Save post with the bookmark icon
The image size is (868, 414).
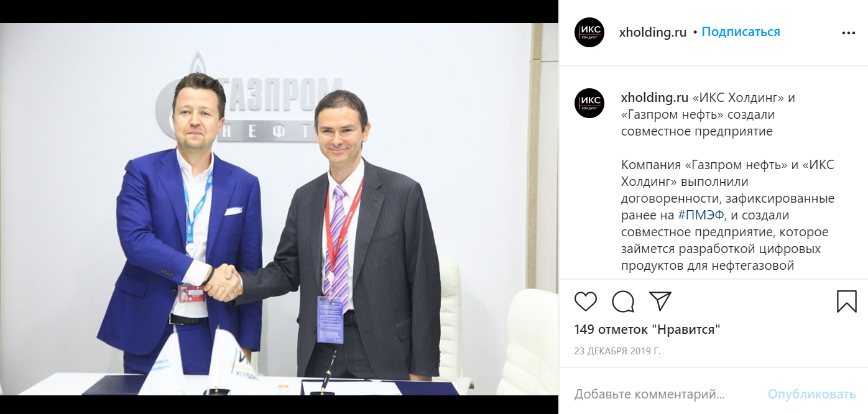click(x=846, y=301)
